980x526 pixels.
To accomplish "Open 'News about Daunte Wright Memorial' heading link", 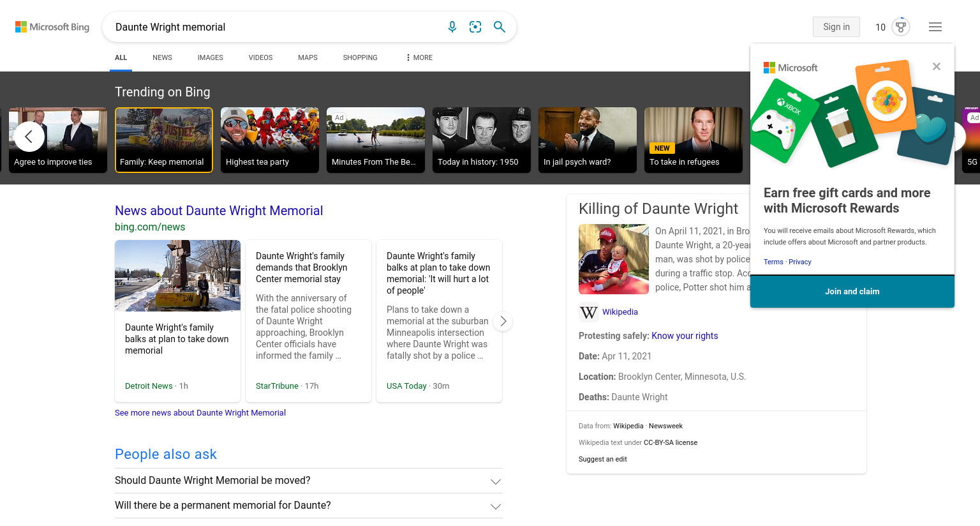I will tap(219, 211).
